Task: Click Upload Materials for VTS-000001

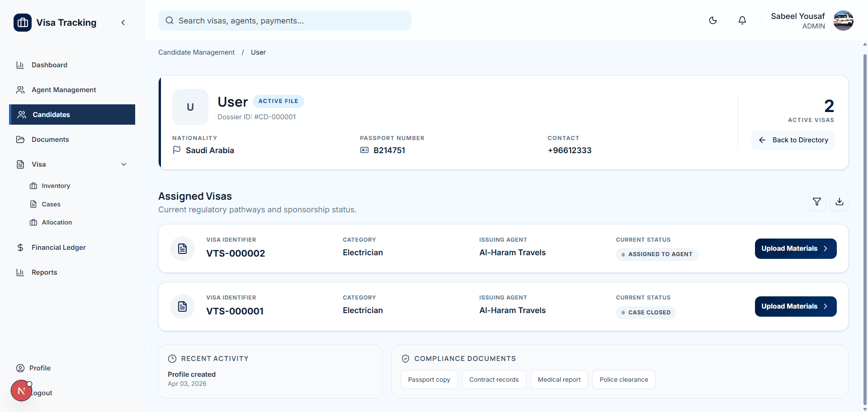Action: [x=796, y=306]
